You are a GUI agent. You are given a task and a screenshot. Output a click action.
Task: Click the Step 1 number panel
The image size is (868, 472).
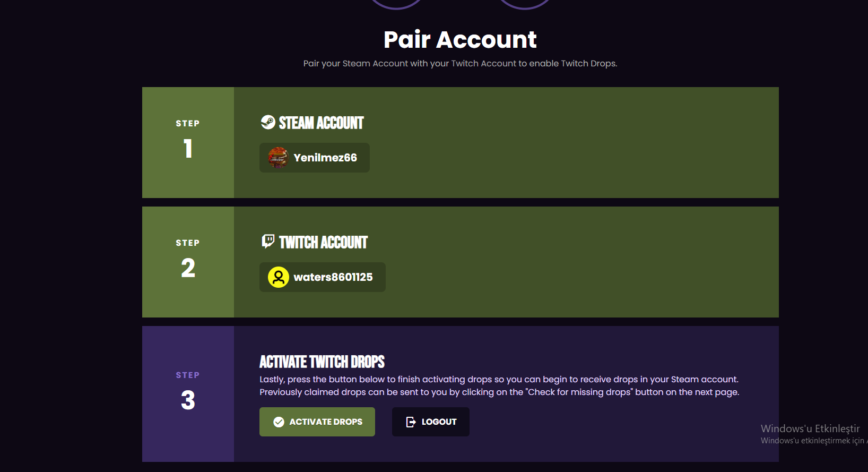pyautogui.click(x=188, y=142)
